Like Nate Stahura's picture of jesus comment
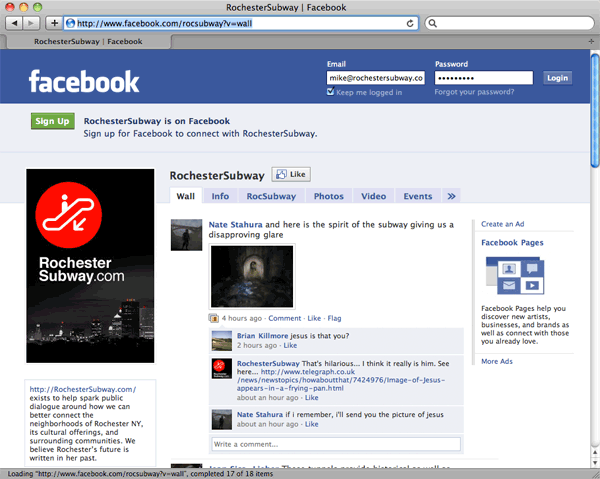Image resolution: width=600 pixels, height=479 pixels. click(x=311, y=424)
